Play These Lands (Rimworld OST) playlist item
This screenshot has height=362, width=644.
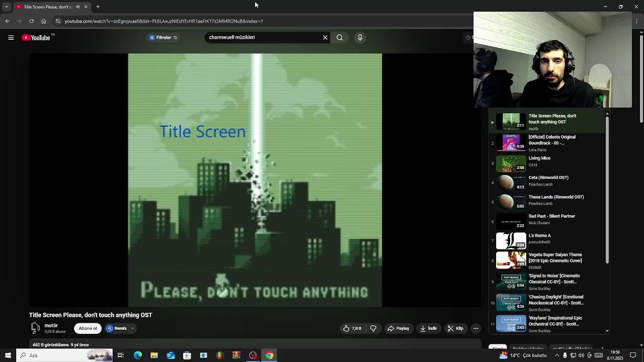pos(547,202)
